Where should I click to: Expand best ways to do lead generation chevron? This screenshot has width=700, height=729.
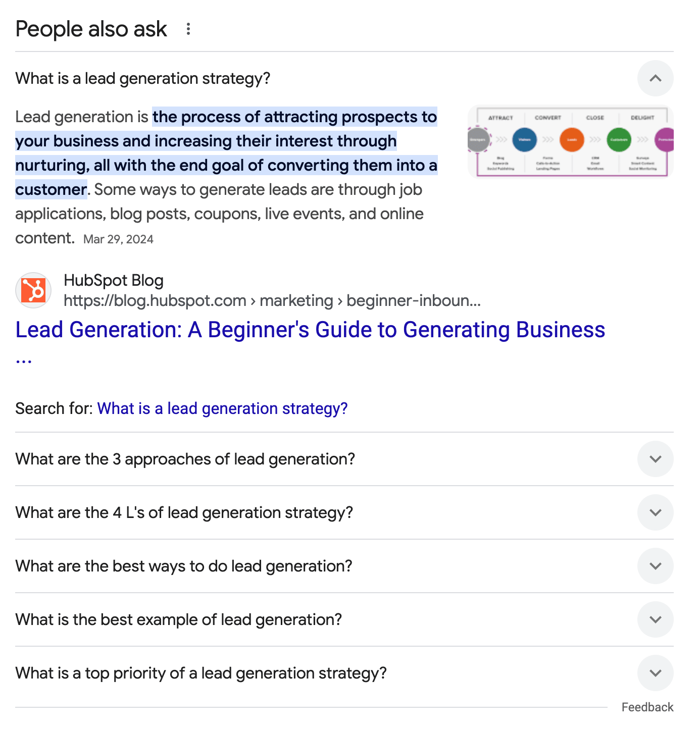[655, 566]
